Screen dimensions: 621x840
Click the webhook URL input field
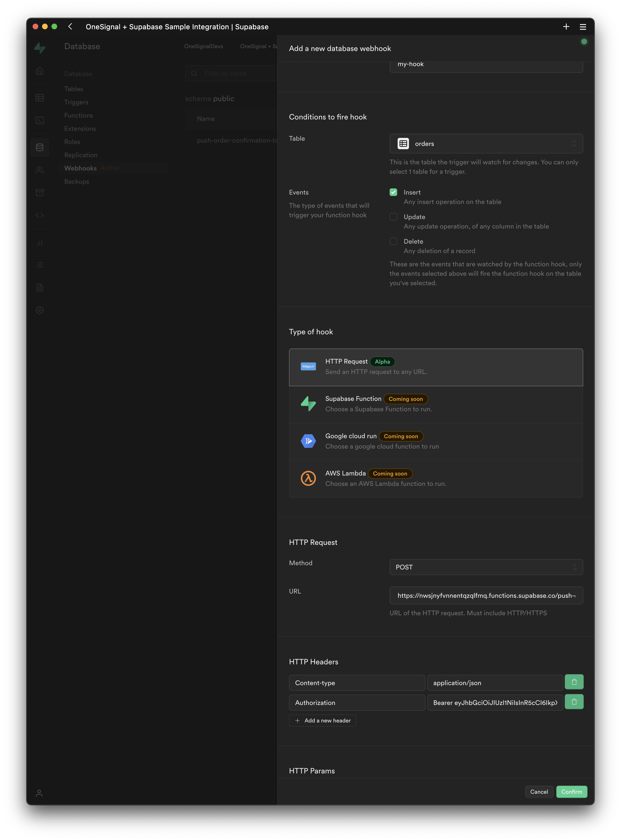coord(486,595)
